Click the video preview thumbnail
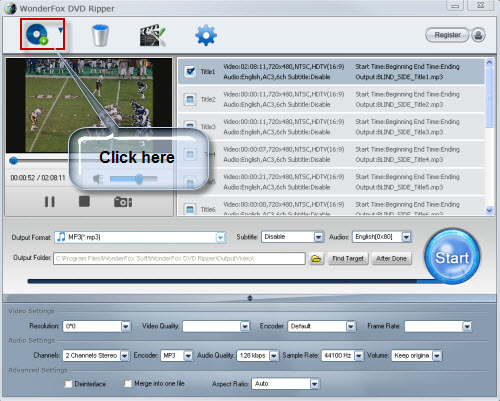This screenshot has height=401, width=500. 89,106
